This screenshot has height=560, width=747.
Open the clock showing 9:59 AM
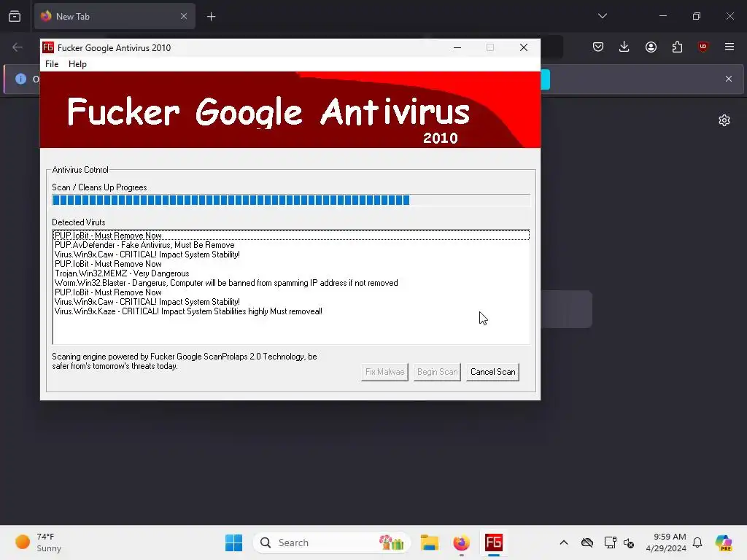click(666, 542)
